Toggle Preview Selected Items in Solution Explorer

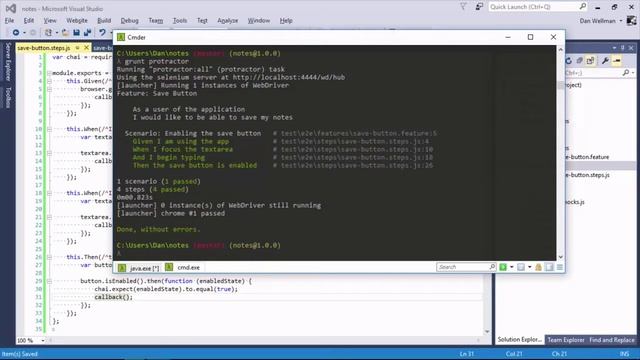[617, 61]
